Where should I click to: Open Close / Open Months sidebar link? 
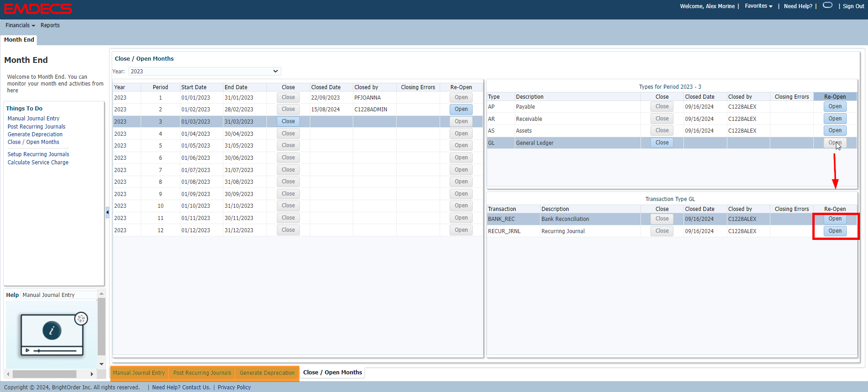point(33,142)
